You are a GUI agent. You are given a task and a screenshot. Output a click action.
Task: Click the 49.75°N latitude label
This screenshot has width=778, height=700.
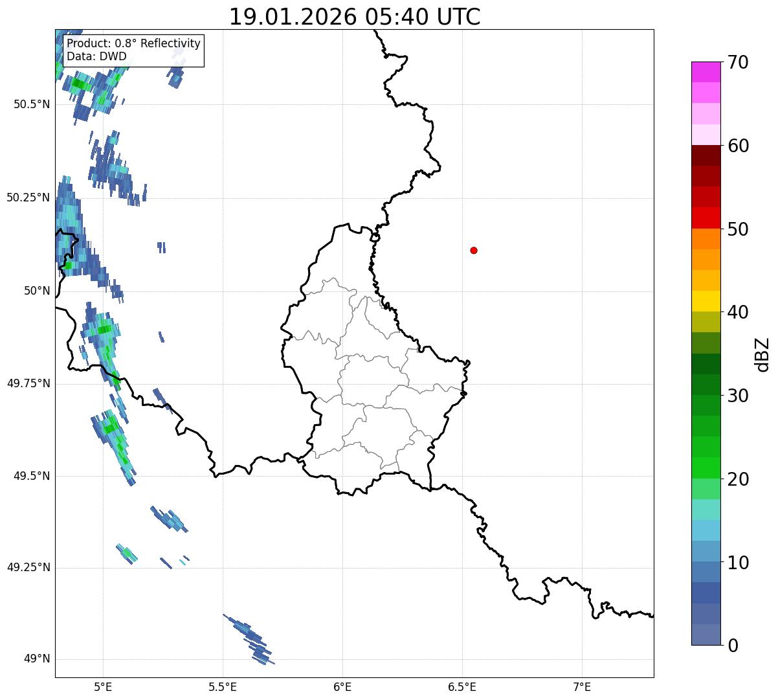coord(28,383)
